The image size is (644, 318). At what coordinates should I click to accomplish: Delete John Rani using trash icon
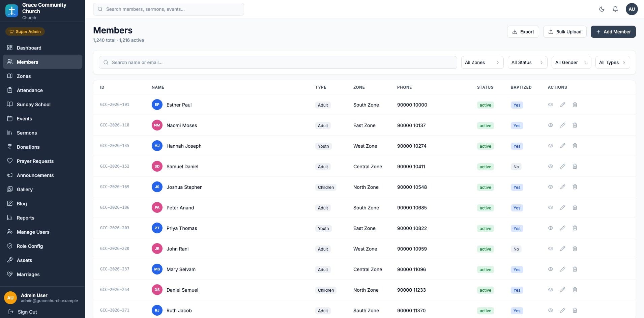[575, 249]
